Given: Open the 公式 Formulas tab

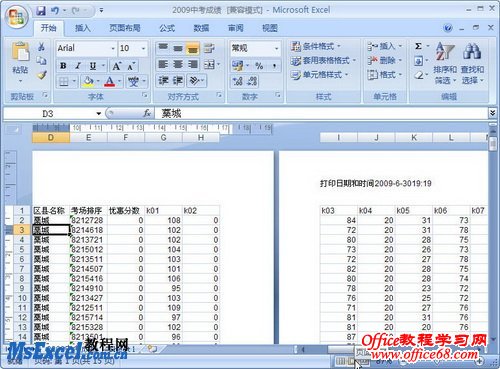Looking at the screenshot, I should click(167, 28).
